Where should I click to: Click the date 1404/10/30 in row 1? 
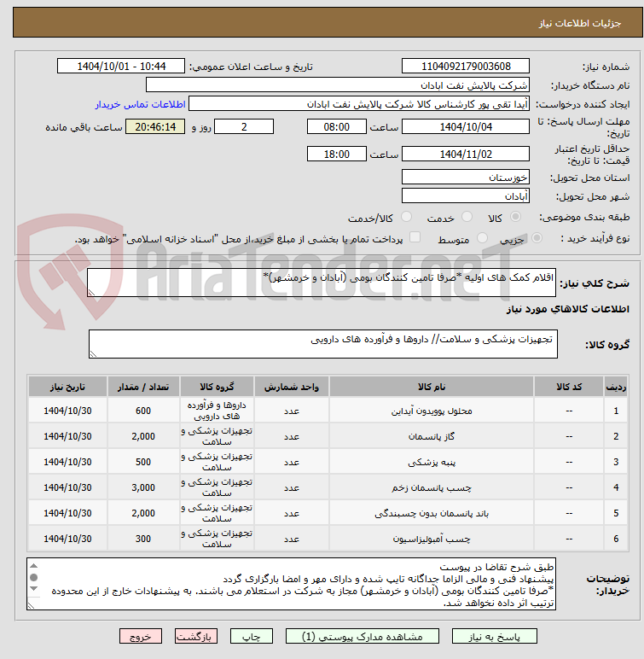(67, 411)
